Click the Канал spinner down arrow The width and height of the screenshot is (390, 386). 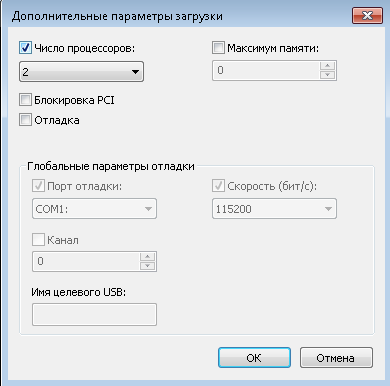147,266
